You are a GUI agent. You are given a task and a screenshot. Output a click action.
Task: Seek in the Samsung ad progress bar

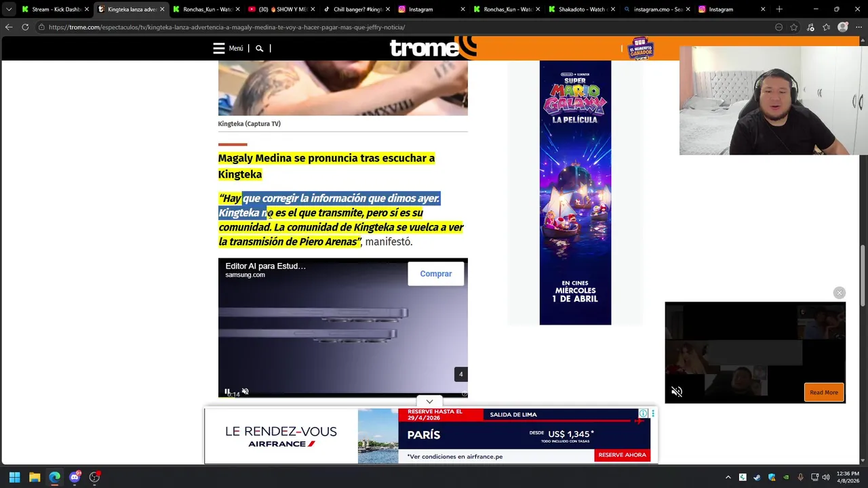(342, 396)
